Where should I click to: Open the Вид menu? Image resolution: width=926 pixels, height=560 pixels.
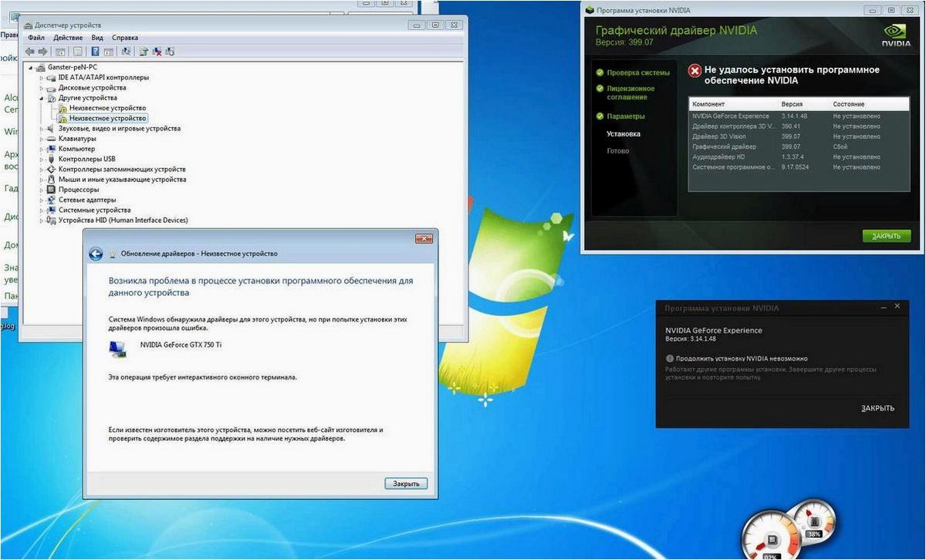point(97,37)
